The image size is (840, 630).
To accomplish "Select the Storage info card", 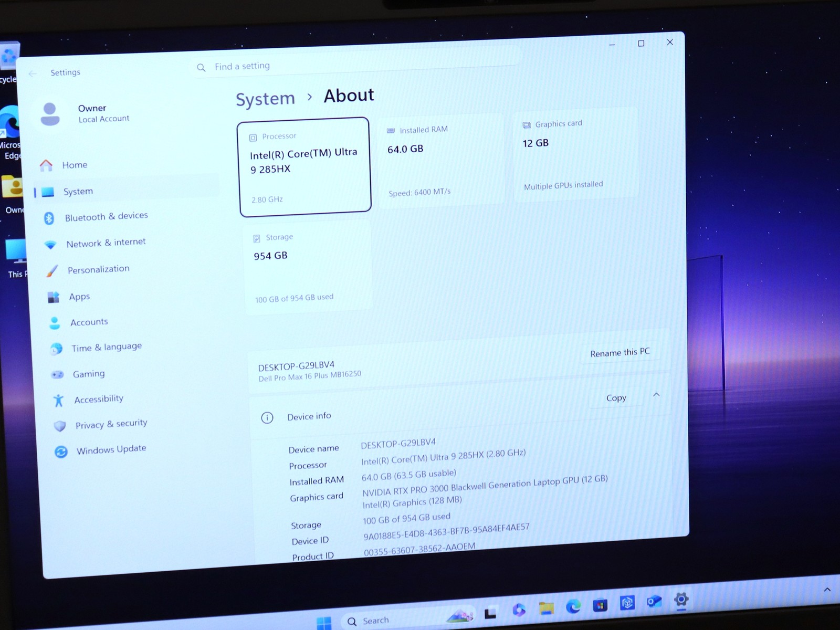I will click(308, 268).
